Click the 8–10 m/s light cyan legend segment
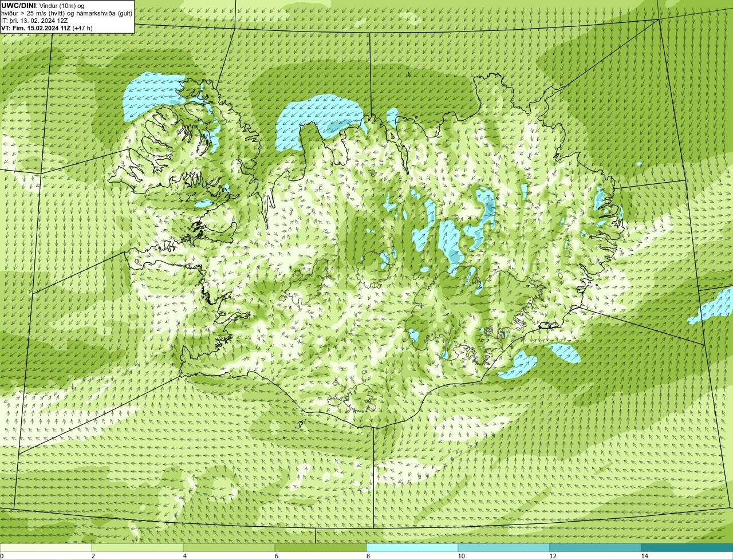 coord(412,547)
